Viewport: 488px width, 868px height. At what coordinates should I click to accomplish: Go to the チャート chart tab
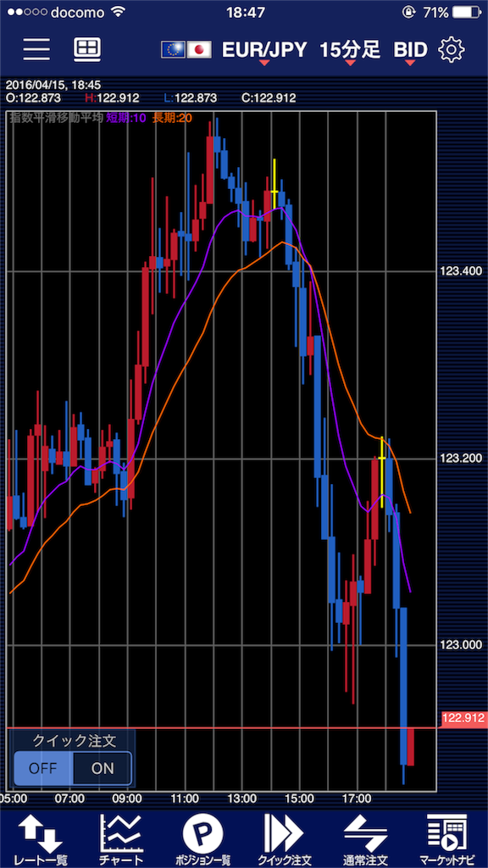tap(122, 839)
